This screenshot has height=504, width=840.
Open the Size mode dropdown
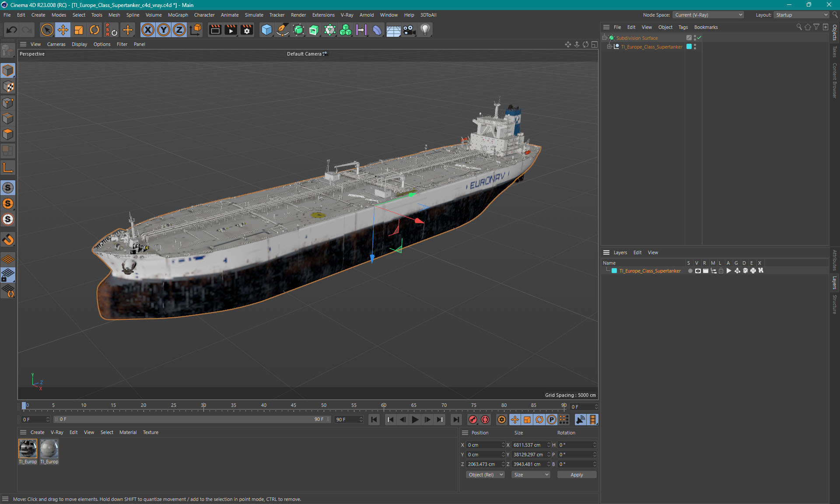pos(531,475)
